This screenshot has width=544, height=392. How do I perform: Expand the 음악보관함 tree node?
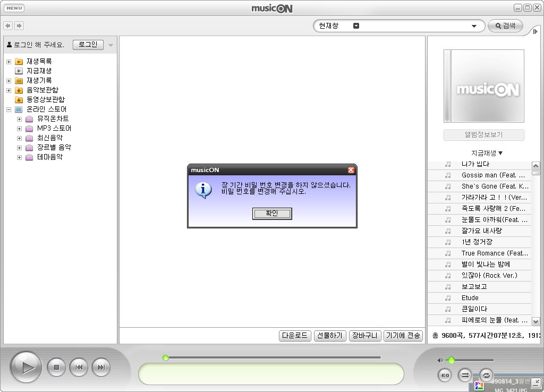(8, 90)
